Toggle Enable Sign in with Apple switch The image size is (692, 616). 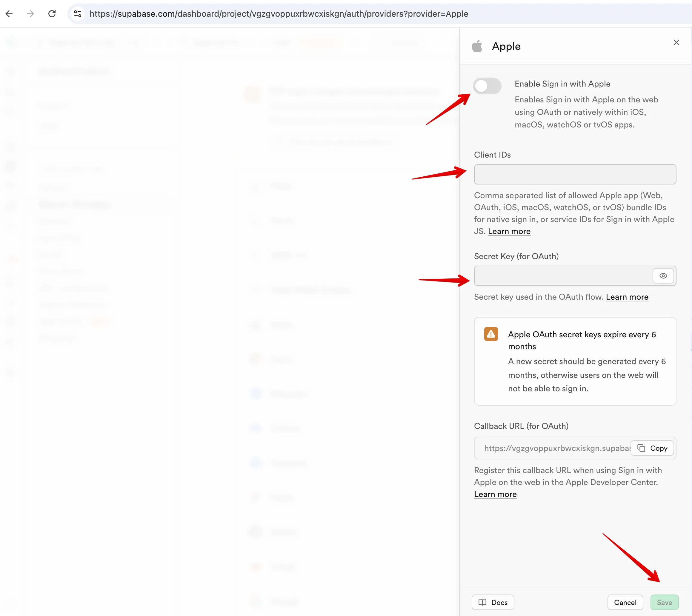487,86
